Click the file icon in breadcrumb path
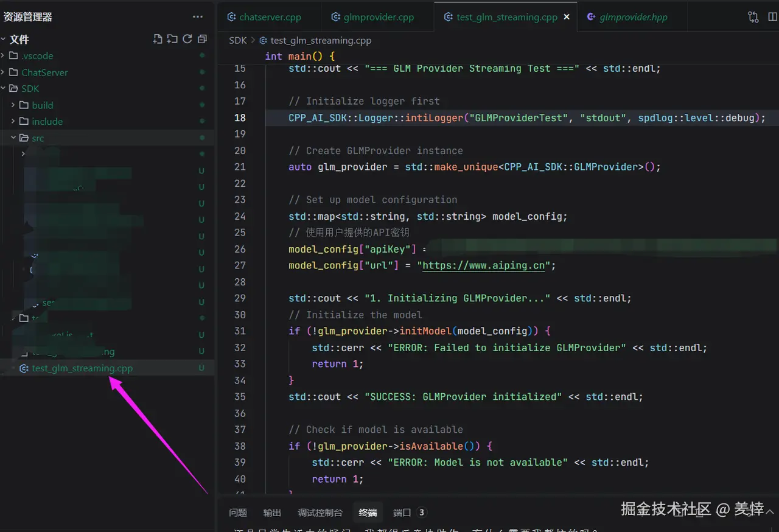The height and width of the screenshot is (532, 779). tap(264, 41)
